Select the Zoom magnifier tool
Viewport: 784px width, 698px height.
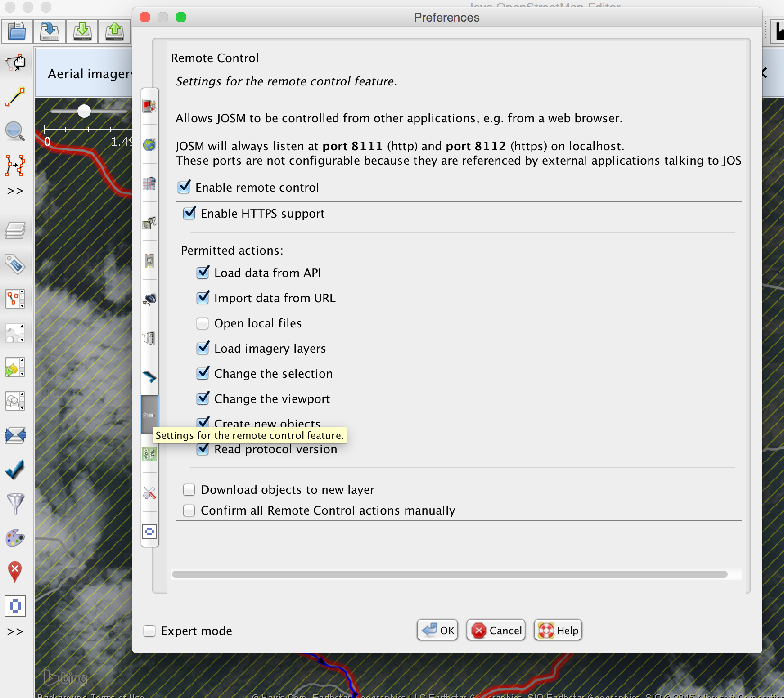[x=15, y=132]
